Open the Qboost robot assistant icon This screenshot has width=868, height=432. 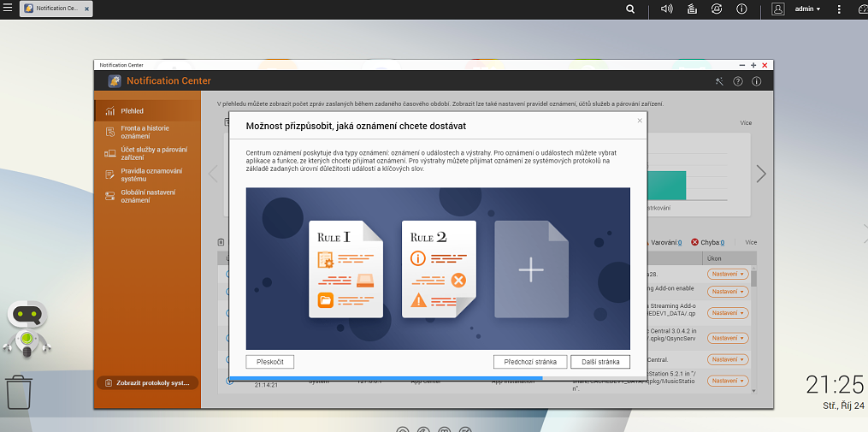click(x=27, y=328)
